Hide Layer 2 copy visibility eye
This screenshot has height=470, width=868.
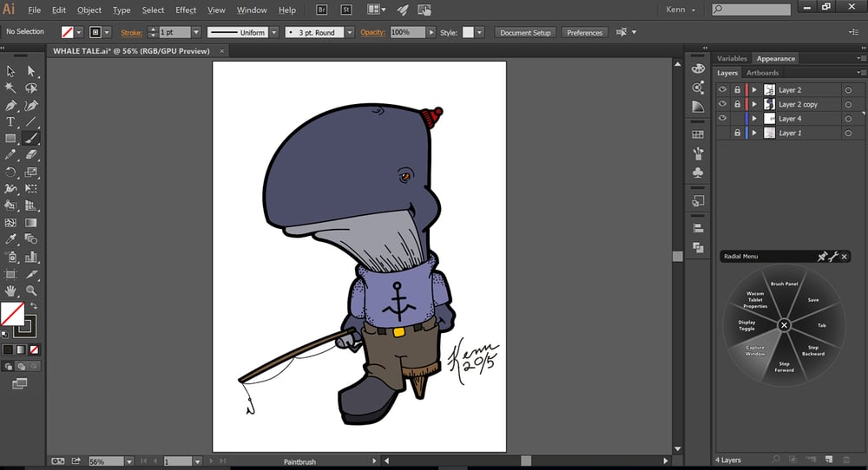[x=722, y=104]
